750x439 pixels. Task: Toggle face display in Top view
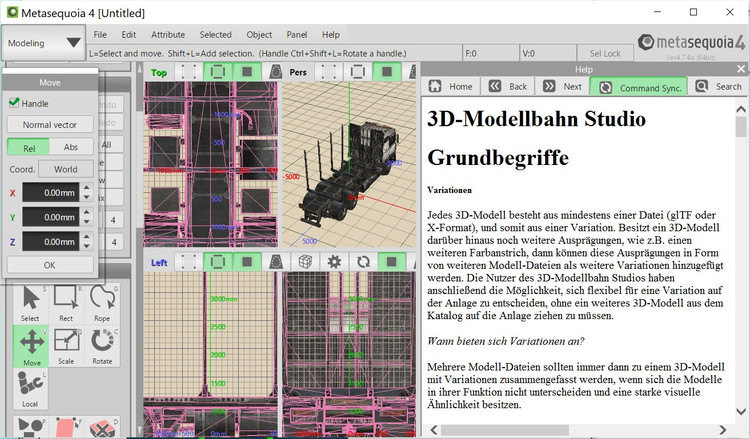tap(247, 72)
